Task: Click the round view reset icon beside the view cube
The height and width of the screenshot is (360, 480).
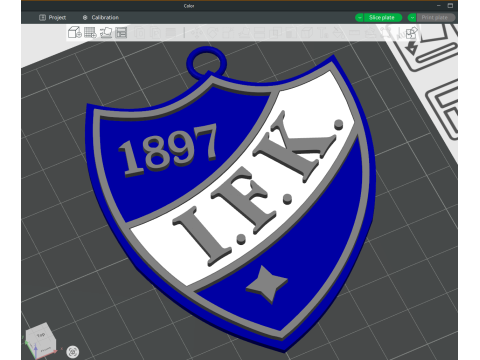Action: point(73,352)
